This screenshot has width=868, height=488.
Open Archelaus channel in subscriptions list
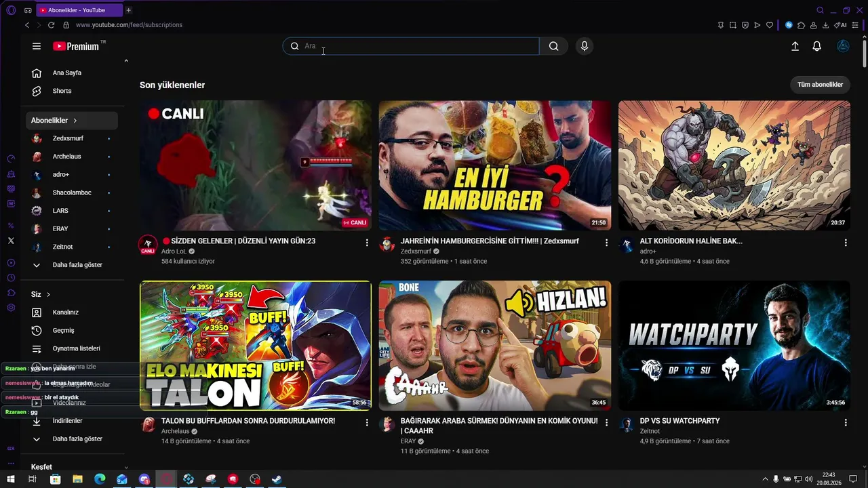coord(72,157)
